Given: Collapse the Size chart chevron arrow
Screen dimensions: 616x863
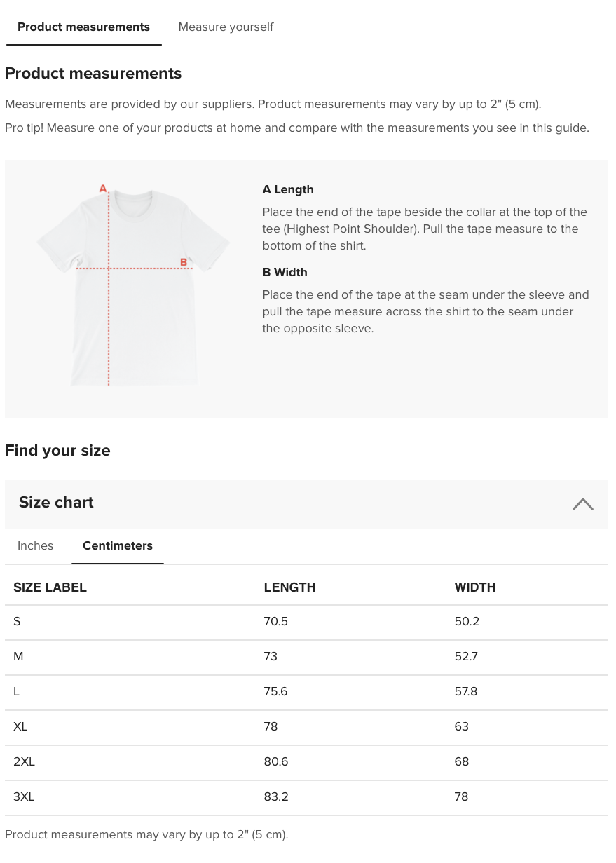Looking at the screenshot, I should click(x=582, y=504).
